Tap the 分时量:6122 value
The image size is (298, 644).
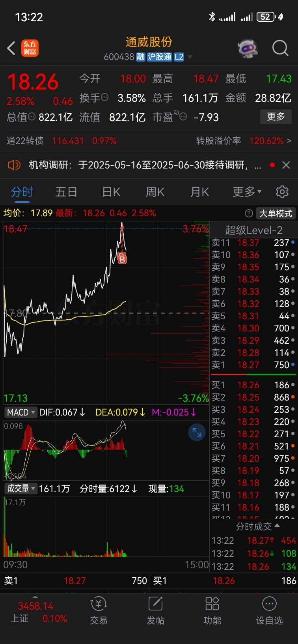click(108, 489)
